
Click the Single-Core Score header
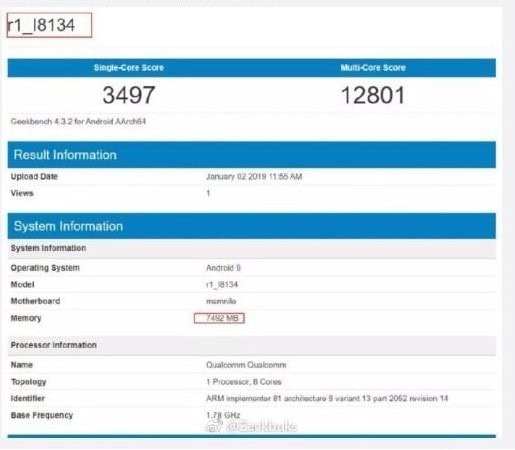pos(129,68)
